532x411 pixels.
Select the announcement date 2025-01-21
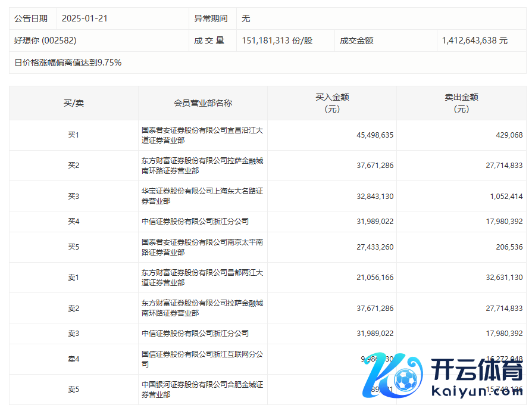[x=85, y=18]
